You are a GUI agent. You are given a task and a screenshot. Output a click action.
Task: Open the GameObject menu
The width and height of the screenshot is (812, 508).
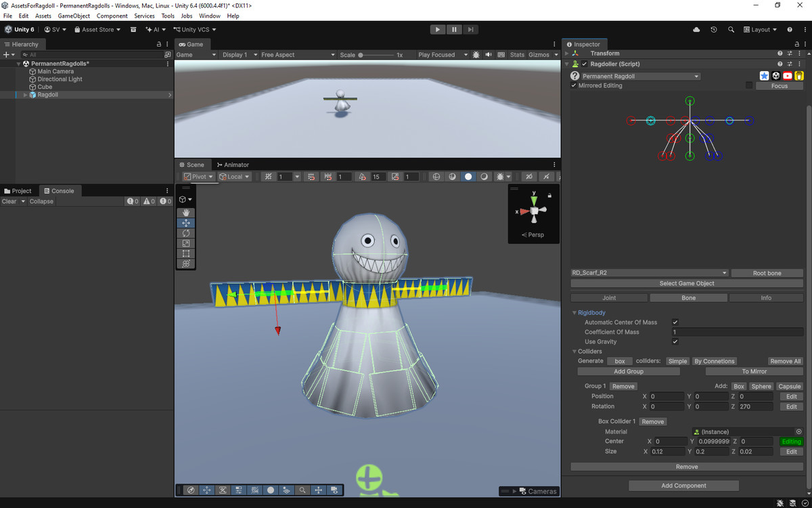coord(74,16)
